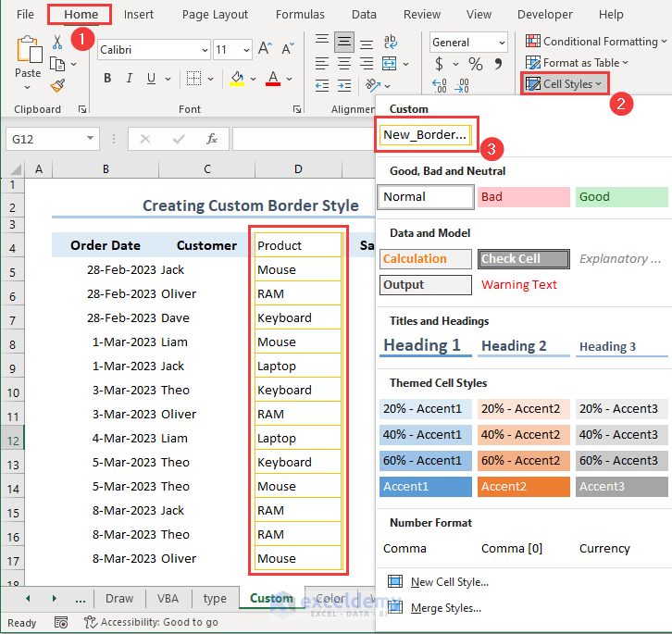672x634 pixels.
Task: Expand the General number format dropdown
Action: point(501,43)
